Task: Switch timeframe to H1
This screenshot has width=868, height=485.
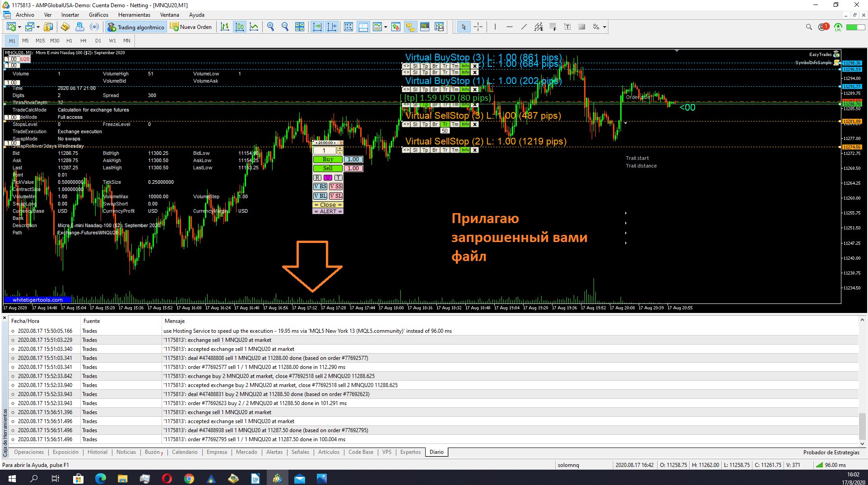Action: pos(69,41)
